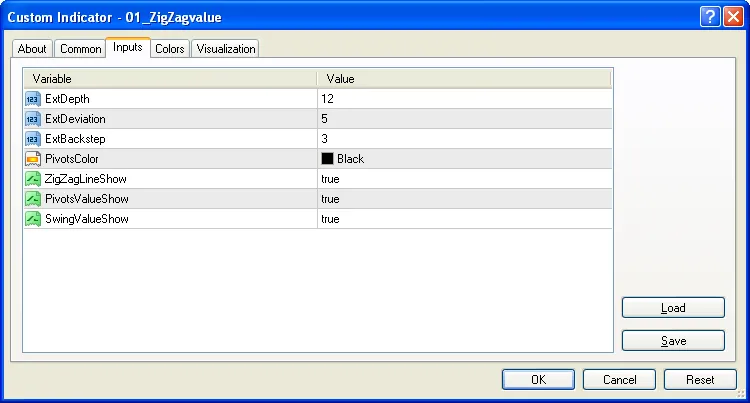Open the Visualization tab
This screenshot has width=750, height=403.
tap(225, 49)
